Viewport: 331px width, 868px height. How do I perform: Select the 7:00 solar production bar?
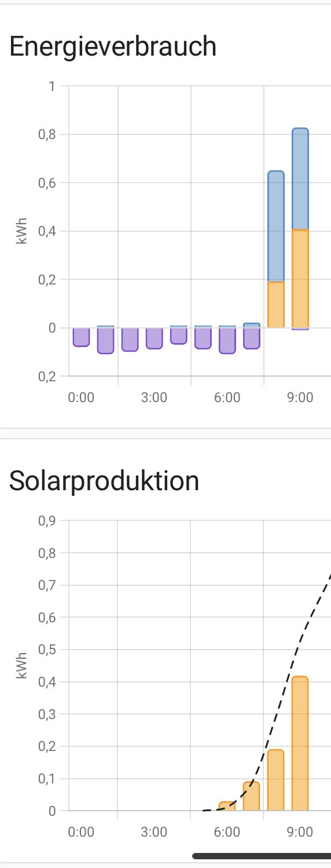point(252,796)
